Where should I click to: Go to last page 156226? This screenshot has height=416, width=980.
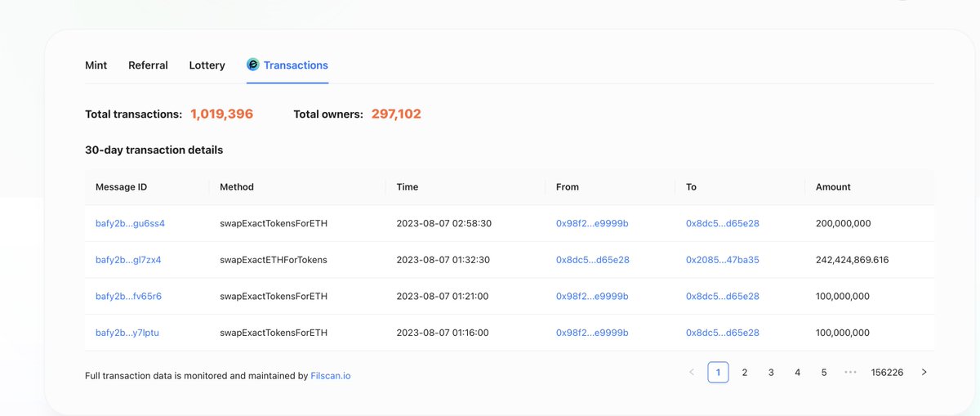point(887,372)
